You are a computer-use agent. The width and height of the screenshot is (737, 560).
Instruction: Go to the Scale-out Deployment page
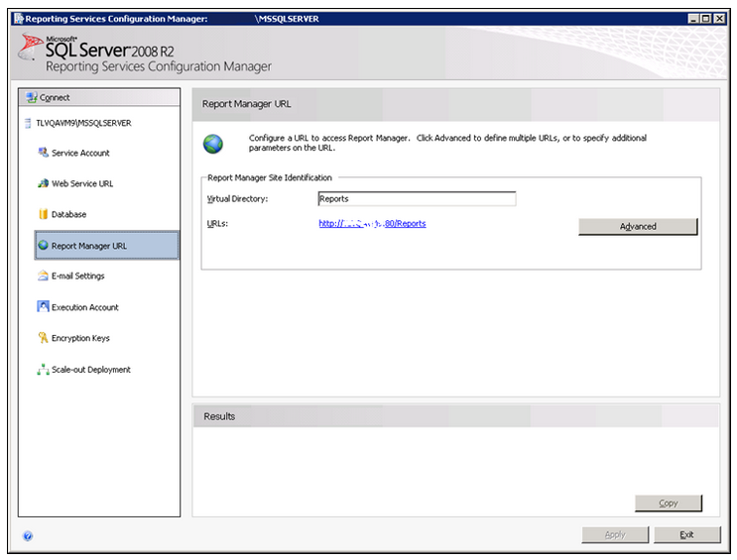pos(90,370)
